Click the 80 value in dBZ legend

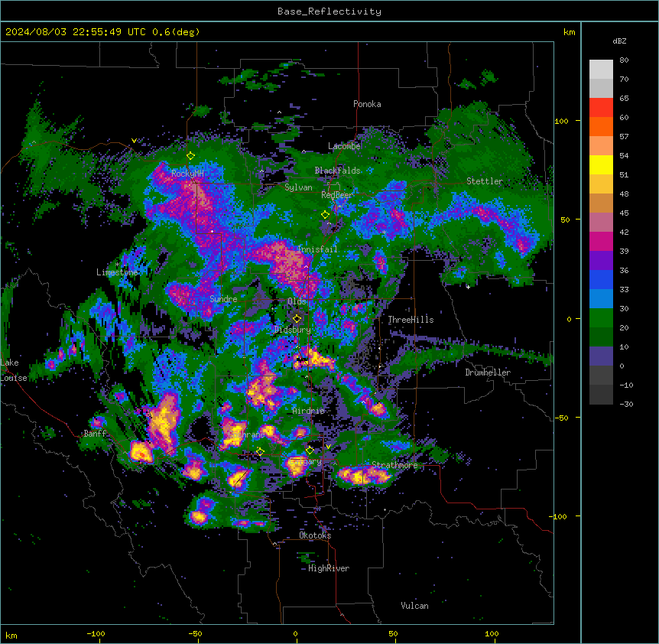(624, 60)
